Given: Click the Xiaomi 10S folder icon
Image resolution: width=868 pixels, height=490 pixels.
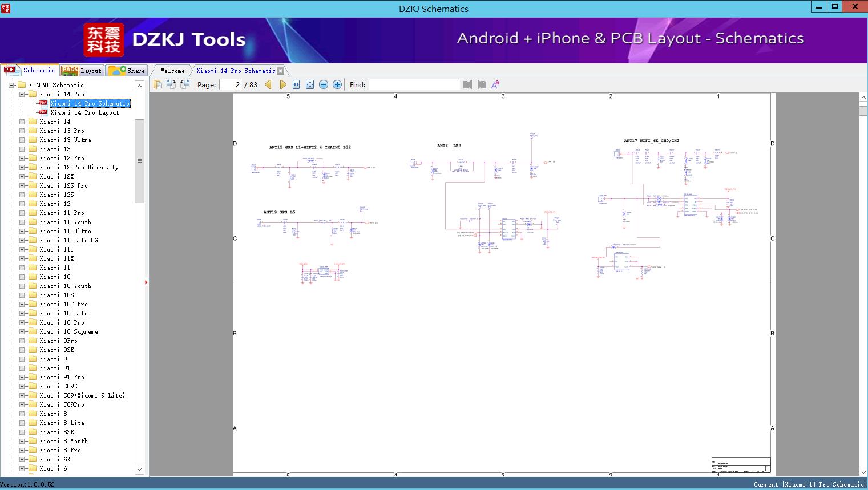Looking at the screenshot, I should pos(33,295).
